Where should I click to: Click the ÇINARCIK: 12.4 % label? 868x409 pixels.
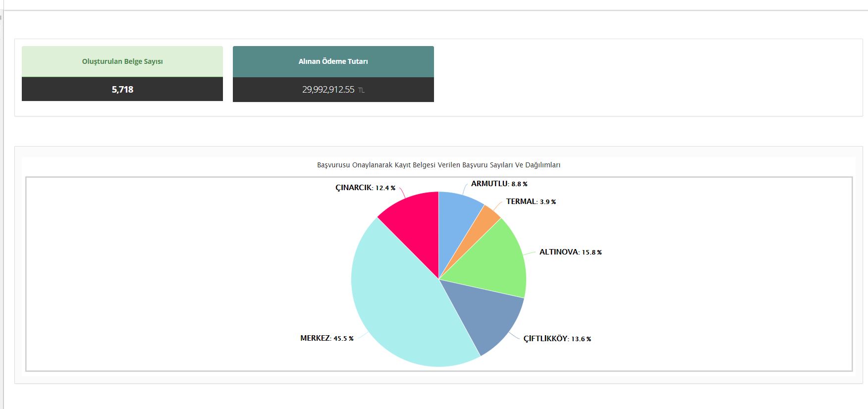[x=365, y=188]
